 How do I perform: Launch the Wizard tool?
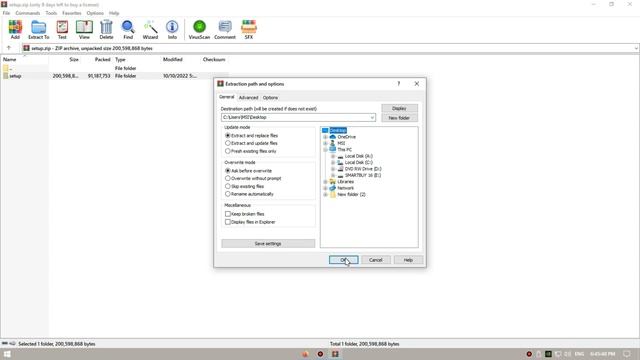pyautogui.click(x=150, y=29)
